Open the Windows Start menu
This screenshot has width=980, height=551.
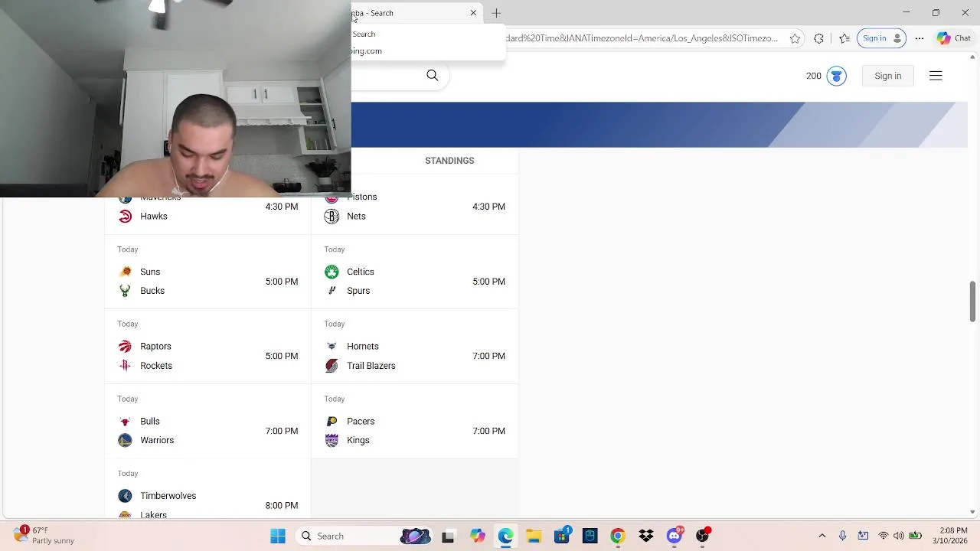[278, 536]
